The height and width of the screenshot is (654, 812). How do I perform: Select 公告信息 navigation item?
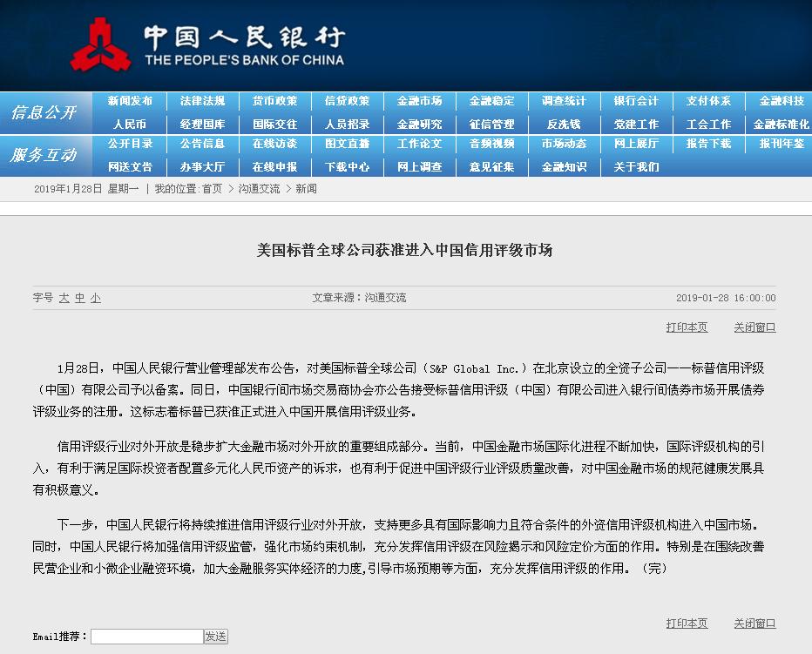(202, 144)
